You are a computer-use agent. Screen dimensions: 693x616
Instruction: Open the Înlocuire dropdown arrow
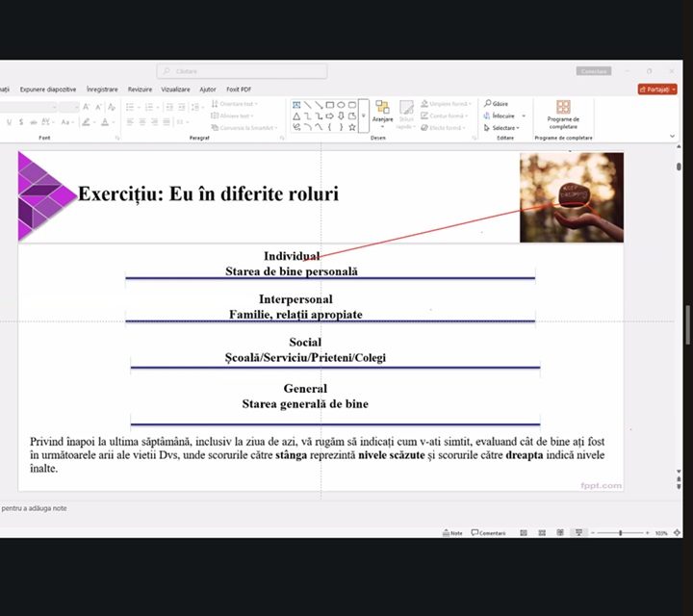point(524,115)
